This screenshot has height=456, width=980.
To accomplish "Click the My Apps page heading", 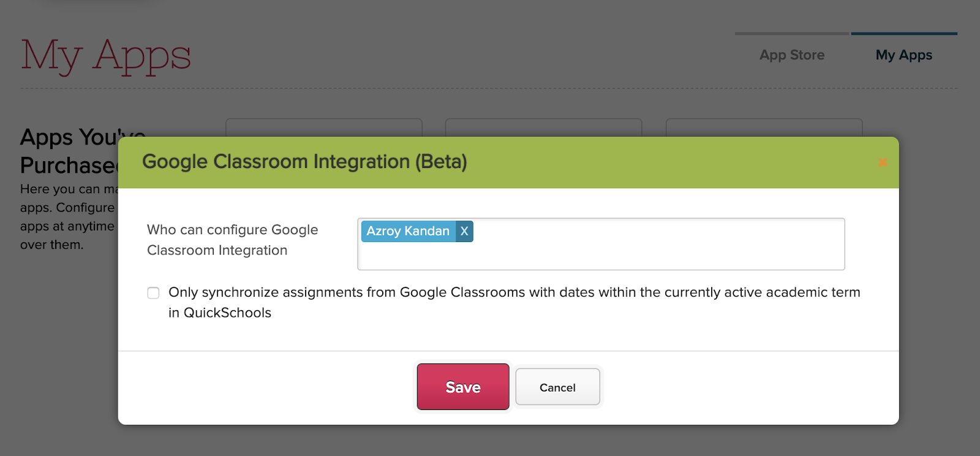I will (x=106, y=56).
